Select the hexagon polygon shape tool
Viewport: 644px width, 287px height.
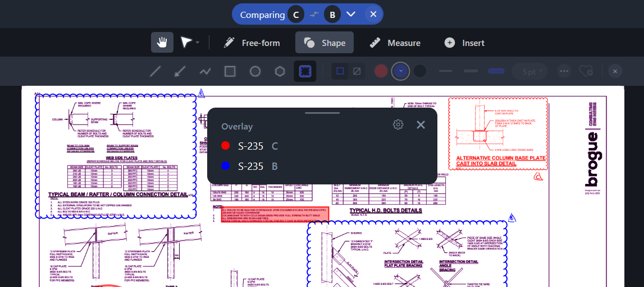point(280,71)
